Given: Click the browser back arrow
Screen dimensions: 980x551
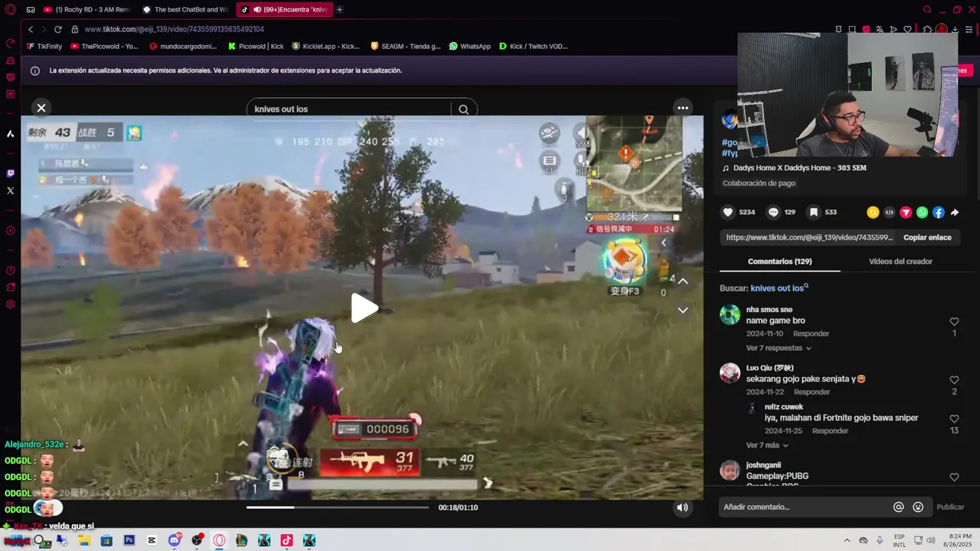Looking at the screenshot, I should (x=31, y=29).
